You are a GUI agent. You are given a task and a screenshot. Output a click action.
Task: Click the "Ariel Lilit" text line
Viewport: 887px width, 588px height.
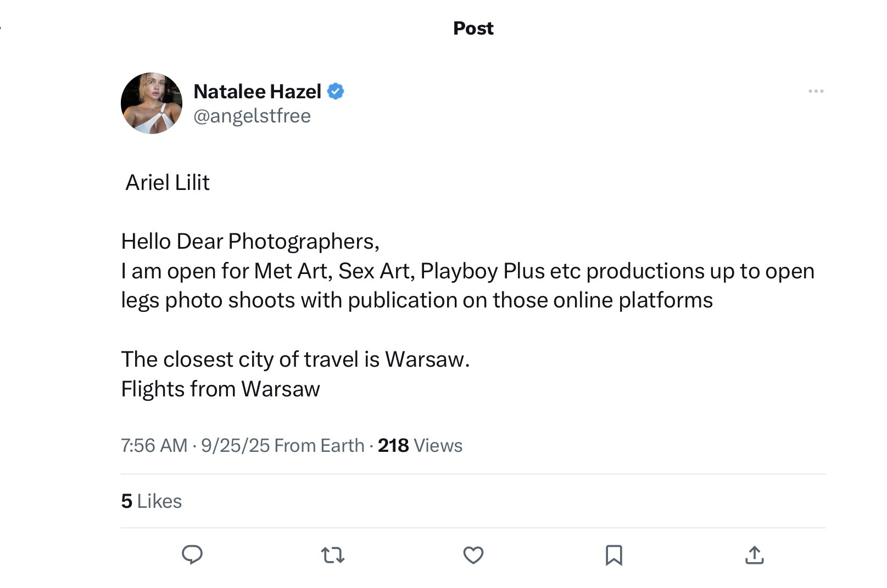coord(168,182)
